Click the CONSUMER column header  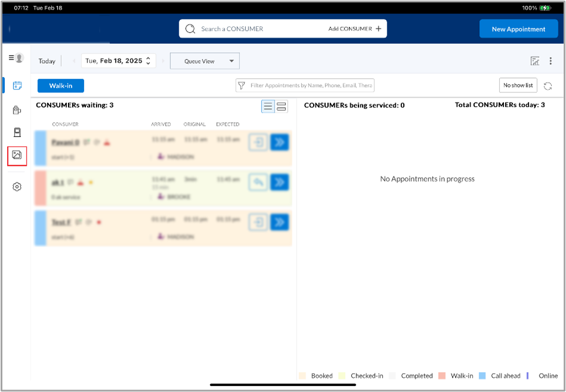(x=66, y=124)
